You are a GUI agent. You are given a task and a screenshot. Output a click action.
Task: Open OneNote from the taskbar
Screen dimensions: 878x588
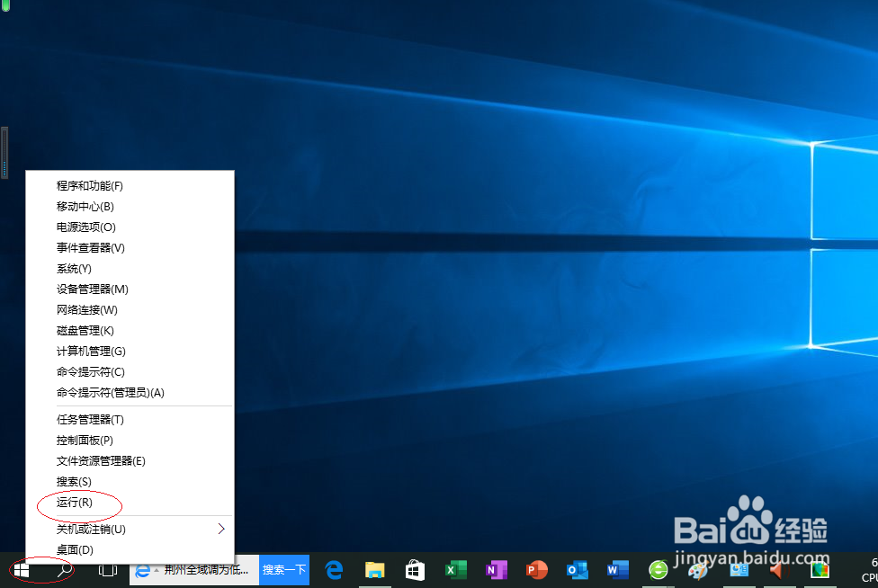(x=496, y=570)
